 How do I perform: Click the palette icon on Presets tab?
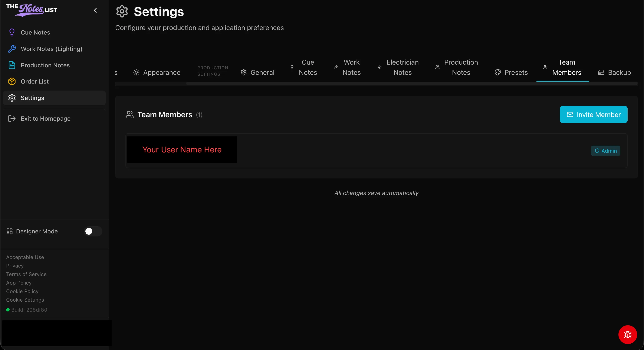pyautogui.click(x=498, y=72)
